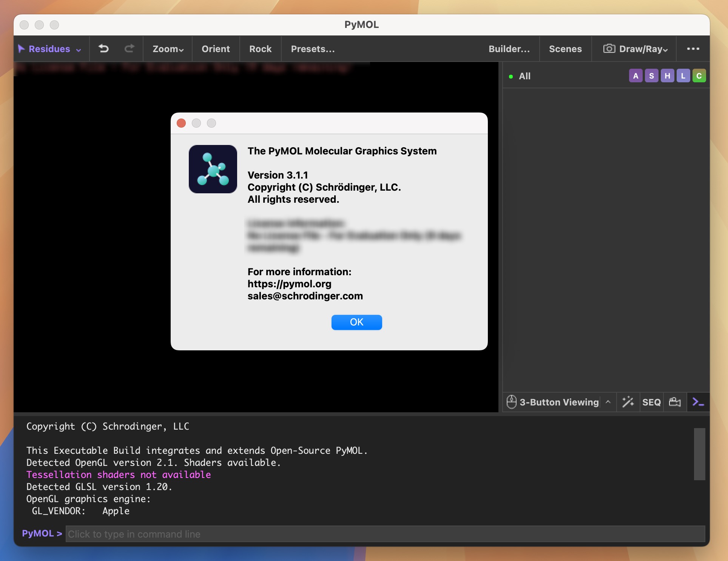Click 'Tessellation shaders not available' log line
This screenshot has width=728, height=561.
[x=119, y=475]
